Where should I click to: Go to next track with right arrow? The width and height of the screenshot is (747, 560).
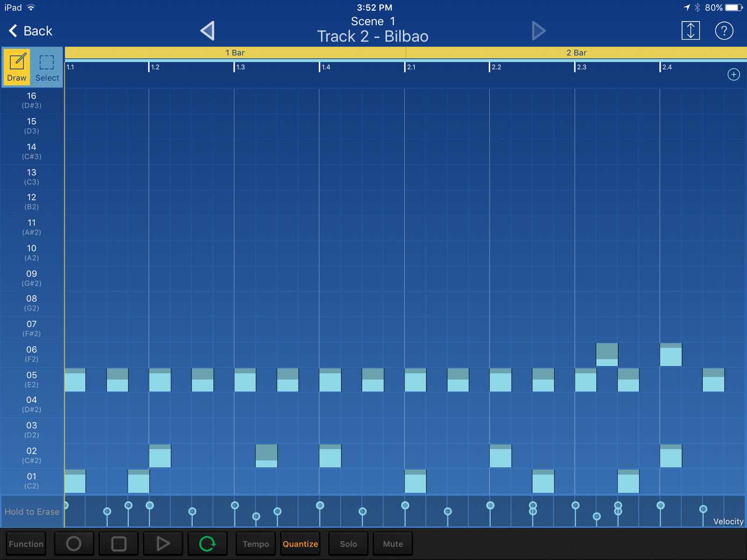click(x=538, y=31)
